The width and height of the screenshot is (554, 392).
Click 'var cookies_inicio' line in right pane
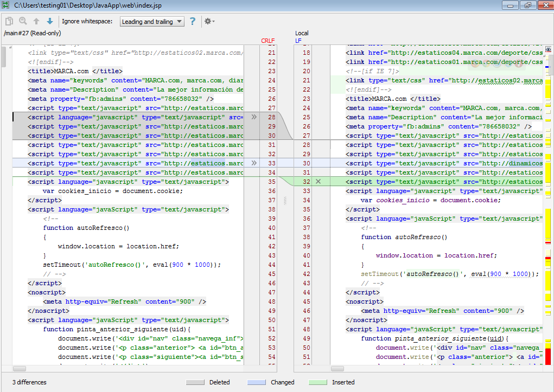pos(431,200)
